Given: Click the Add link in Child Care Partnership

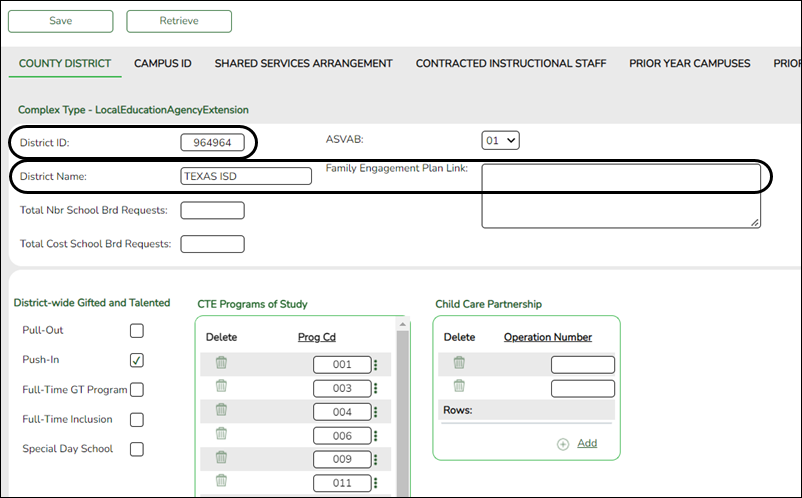Looking at the screenshot, I should [x=587, y=443].
